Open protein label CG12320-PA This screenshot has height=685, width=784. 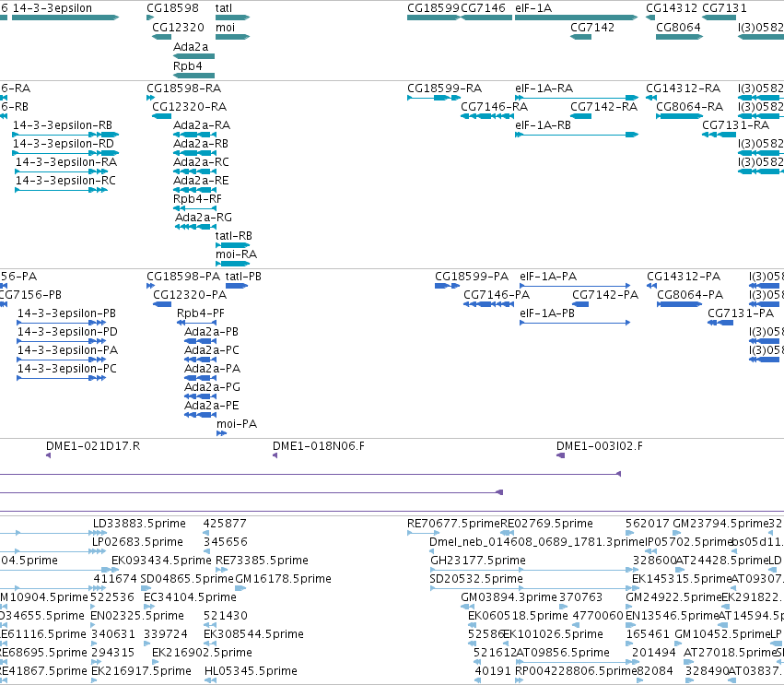pyautogui.click(x=190, y=295)
